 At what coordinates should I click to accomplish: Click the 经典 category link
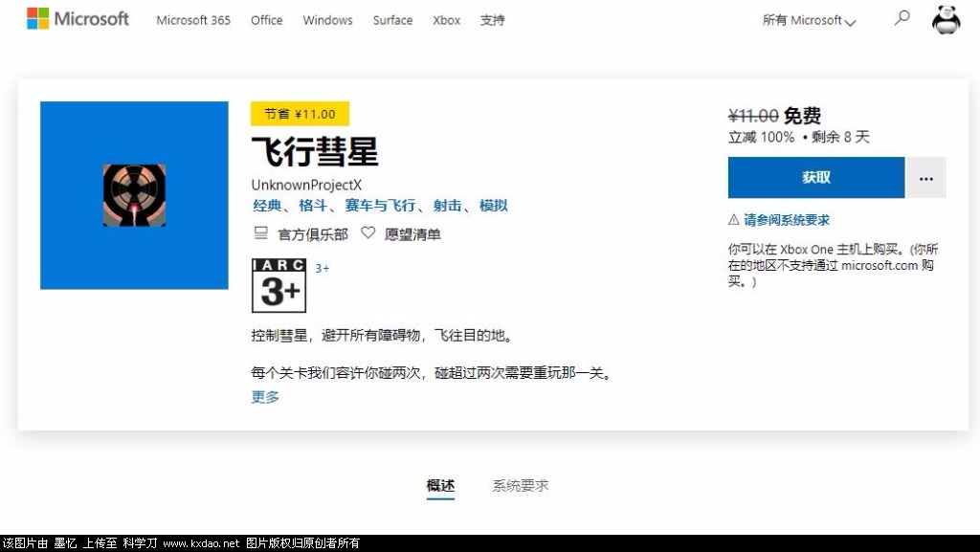click(x=267, y=206)
